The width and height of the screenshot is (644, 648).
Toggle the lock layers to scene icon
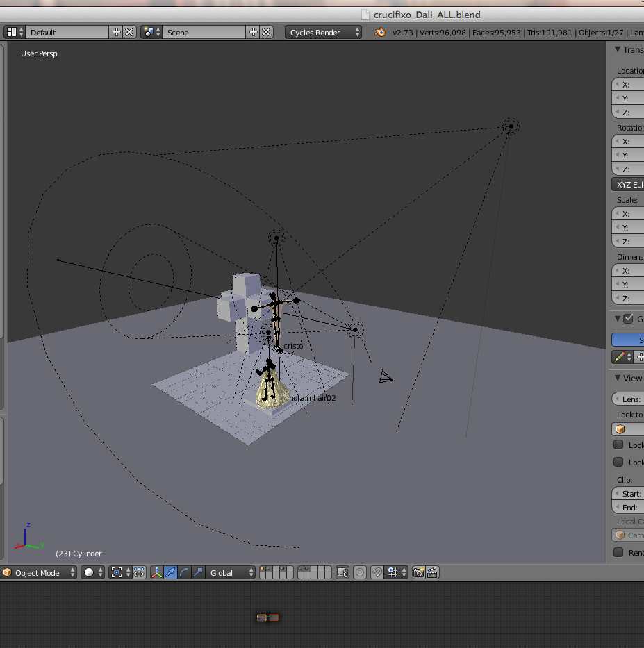point(342,573)
